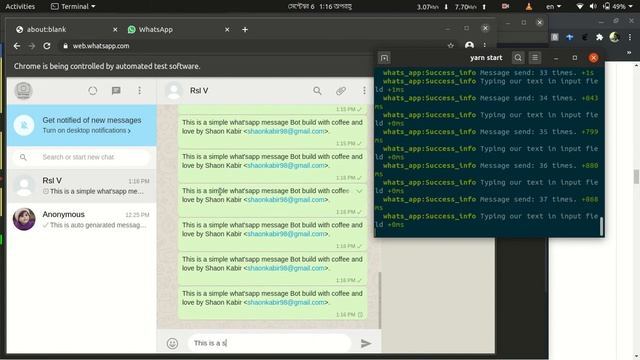
Task: Go forward in Chrome
Action: [32, 46]
